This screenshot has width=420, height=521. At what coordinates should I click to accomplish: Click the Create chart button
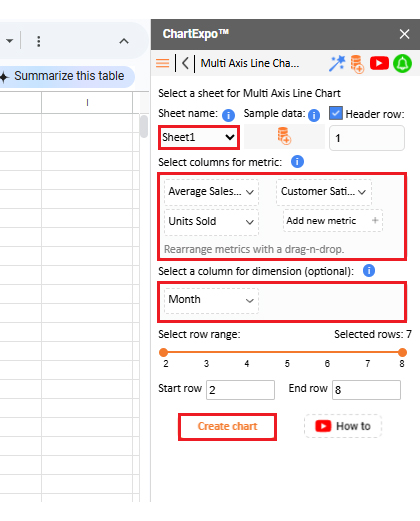[x=227, y=427]
